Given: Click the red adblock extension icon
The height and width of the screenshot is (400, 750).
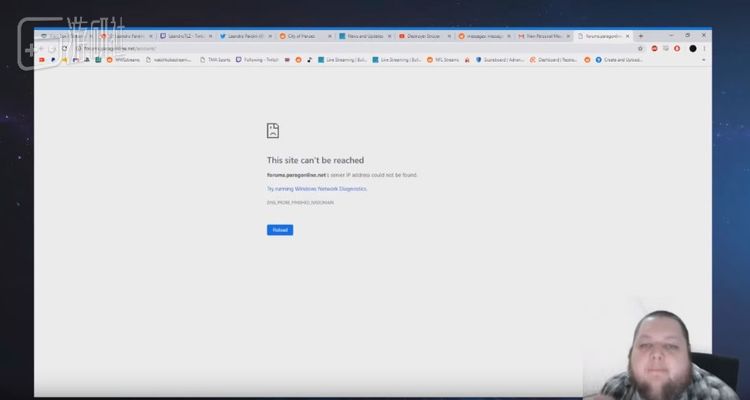Looking at the screenshot, I should tap(655, 48).
